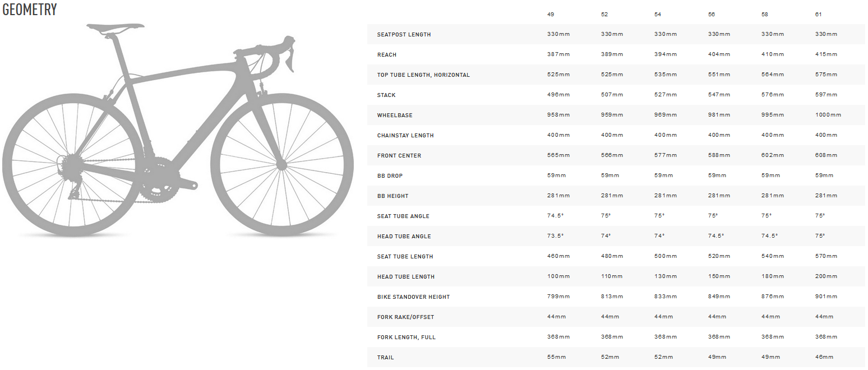The image size is (868, 370).
Task: Click the TOP TUBE LENGTH, HORIZONTAL label
Action: [x=423, y=75]
